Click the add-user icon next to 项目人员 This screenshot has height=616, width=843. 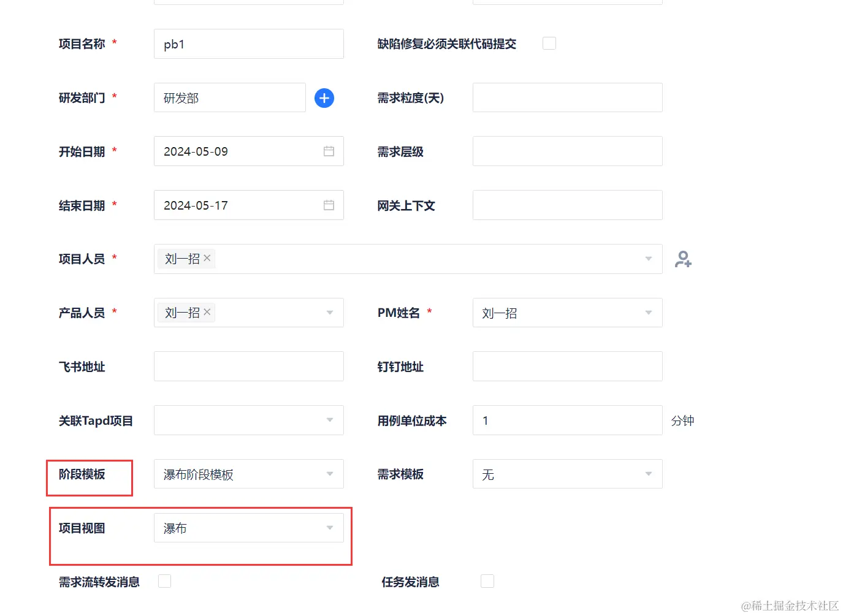click(x=683, y=259)
